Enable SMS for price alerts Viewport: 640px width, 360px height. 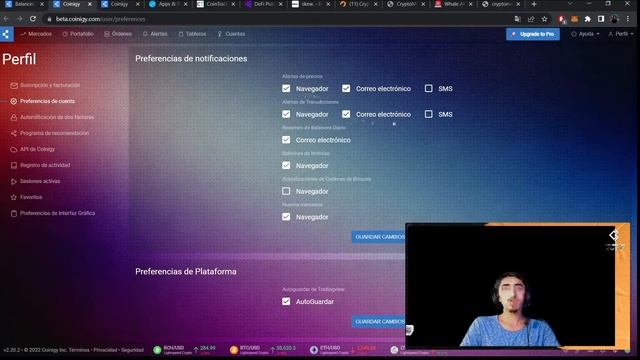point(429,89)
